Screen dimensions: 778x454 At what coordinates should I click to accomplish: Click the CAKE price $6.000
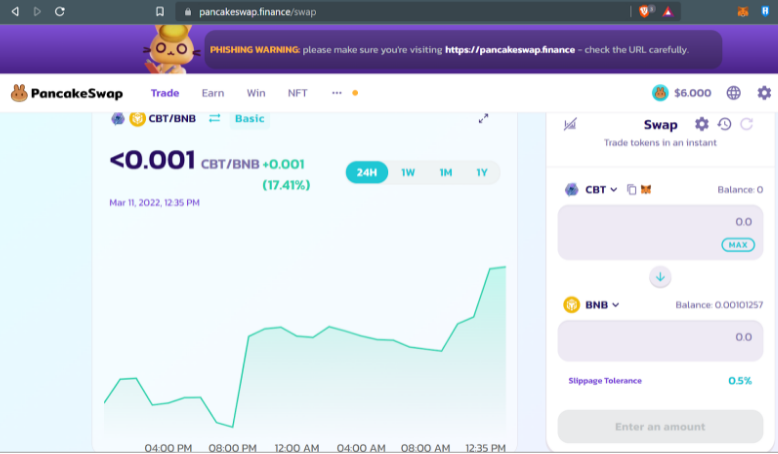point(693,93)
